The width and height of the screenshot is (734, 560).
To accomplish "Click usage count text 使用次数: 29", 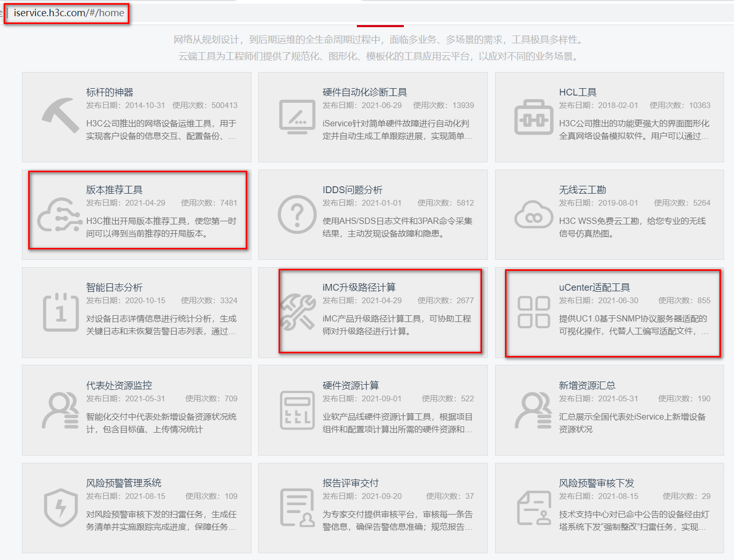I will [x=687, y=496].
